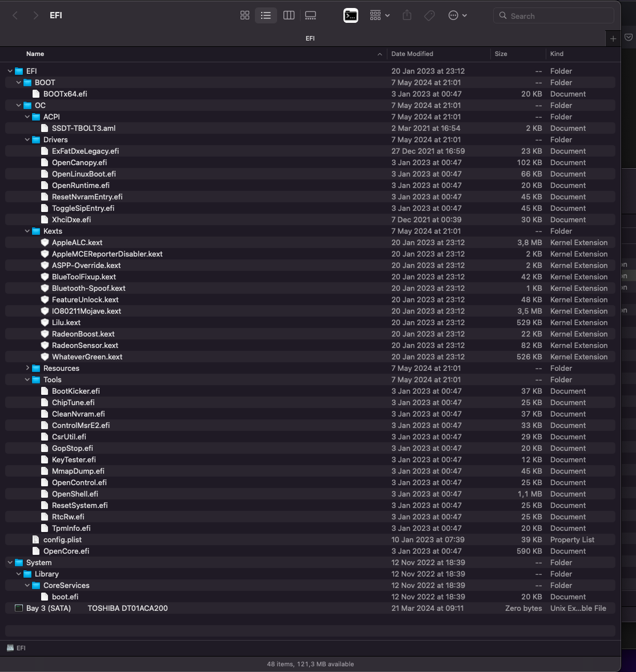Image resolution: width=636 pixels, height=672 pixels.
Task: Switch to column view
Action: pos(289,15)
